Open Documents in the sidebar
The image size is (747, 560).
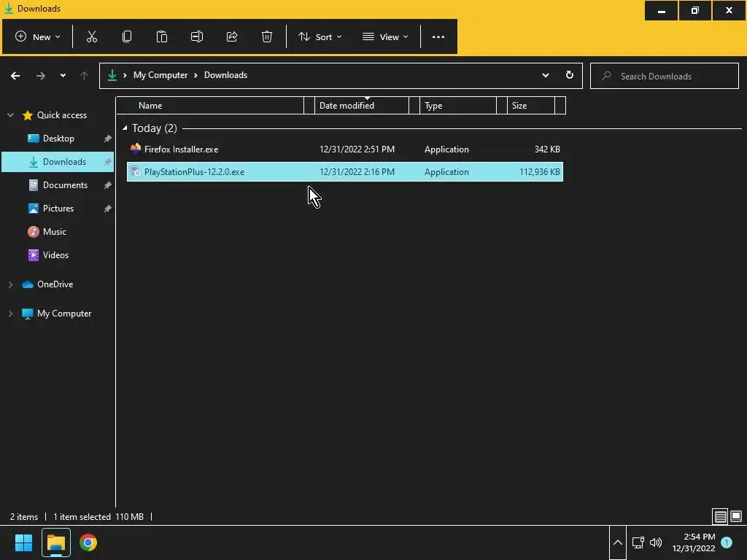pos(65,185)
